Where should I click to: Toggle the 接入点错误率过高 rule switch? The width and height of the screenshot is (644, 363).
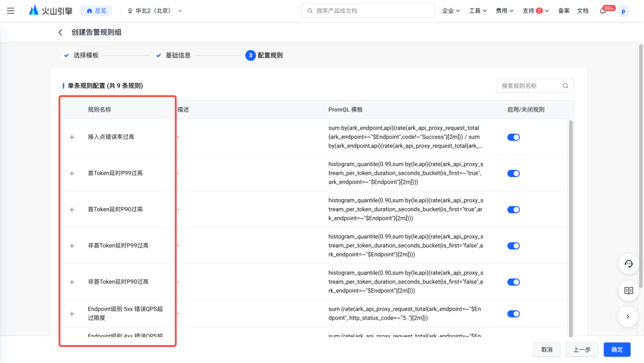513,137
